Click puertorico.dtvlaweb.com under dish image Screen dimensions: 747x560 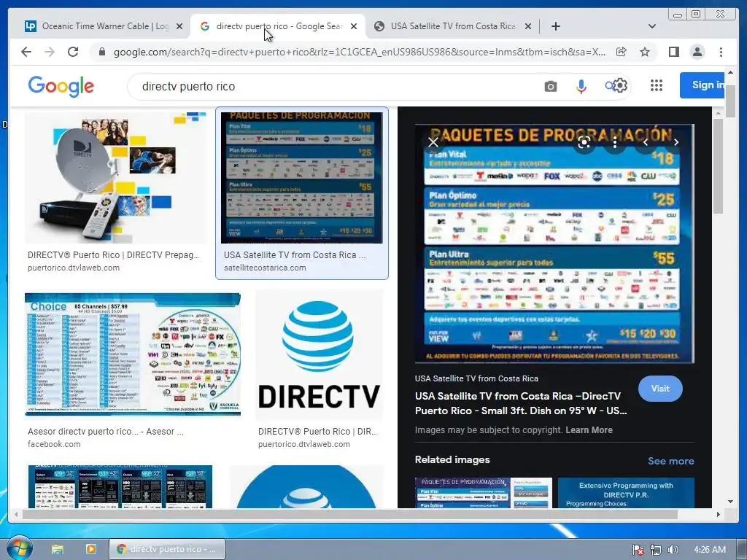coord(74,268)
